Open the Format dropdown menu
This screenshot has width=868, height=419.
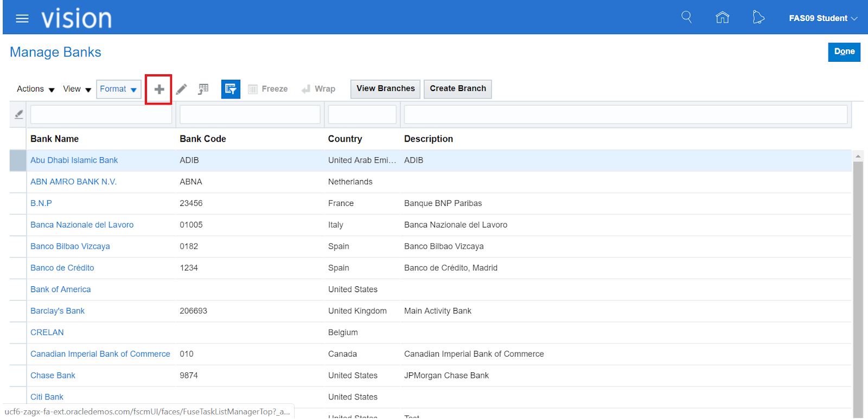[119, 89]
